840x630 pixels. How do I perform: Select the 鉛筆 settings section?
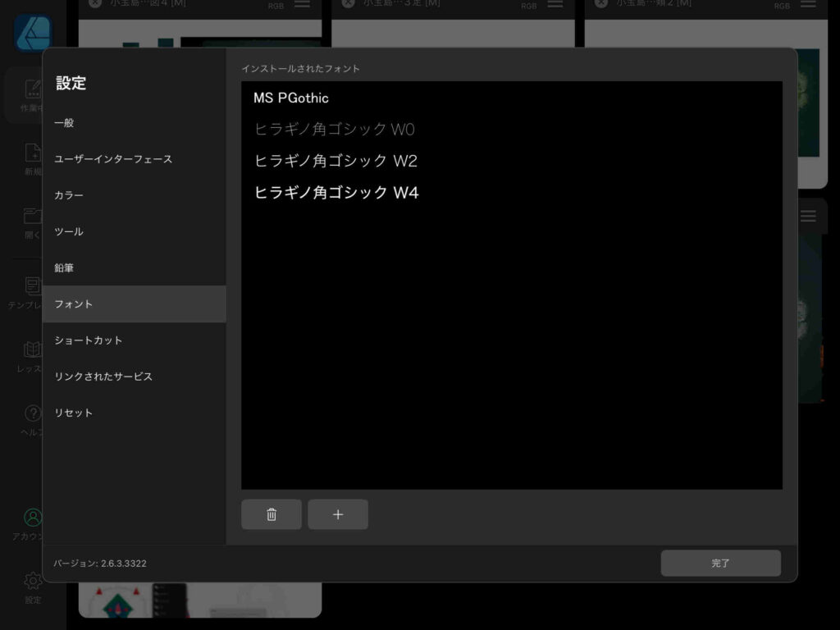tap(134, 267)
